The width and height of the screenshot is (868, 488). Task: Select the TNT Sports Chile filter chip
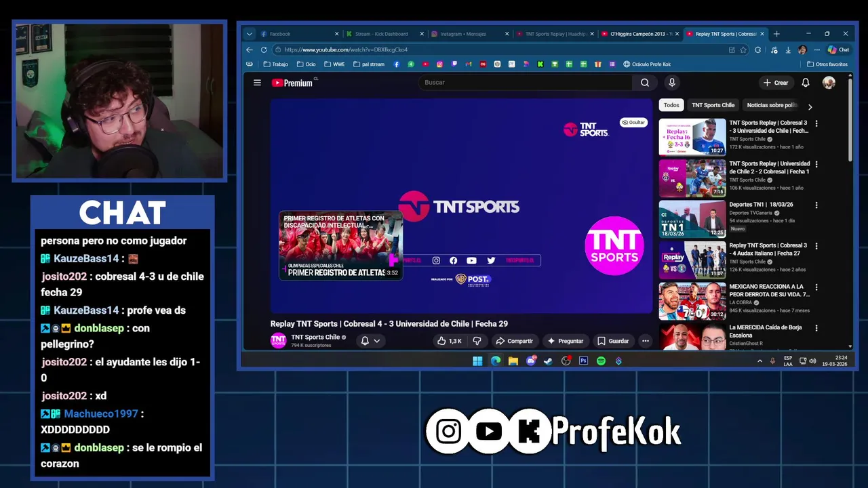(x=713, y=106)
